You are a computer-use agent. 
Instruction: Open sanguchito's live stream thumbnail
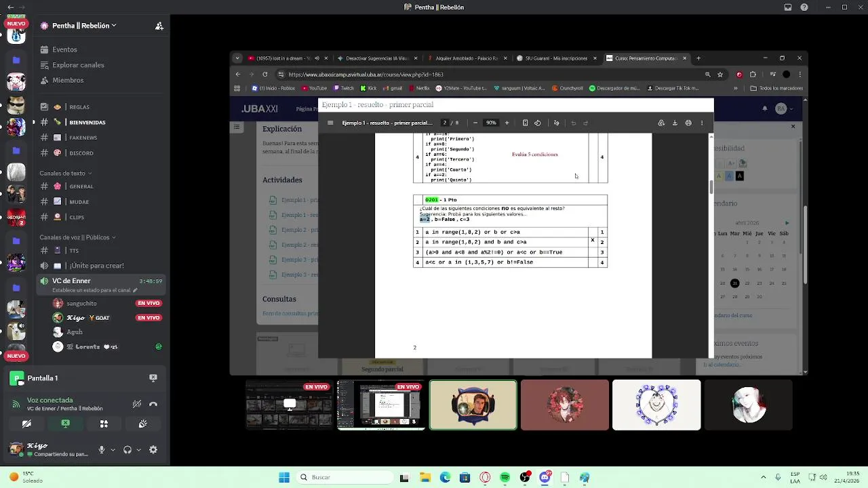(x=290, y=405)
